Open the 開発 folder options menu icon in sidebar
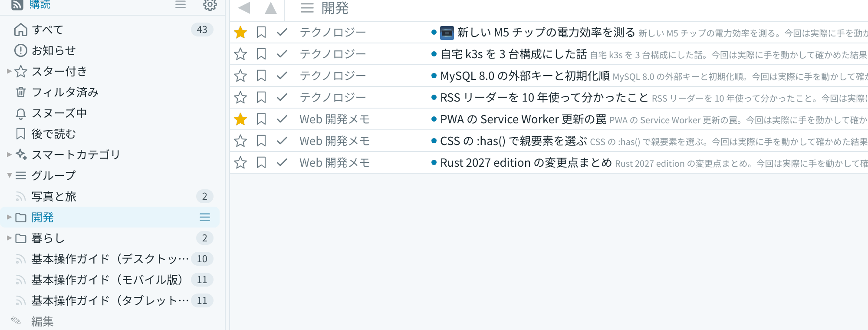The height and width of the screenshot is (330, 868). pos(205,217)
